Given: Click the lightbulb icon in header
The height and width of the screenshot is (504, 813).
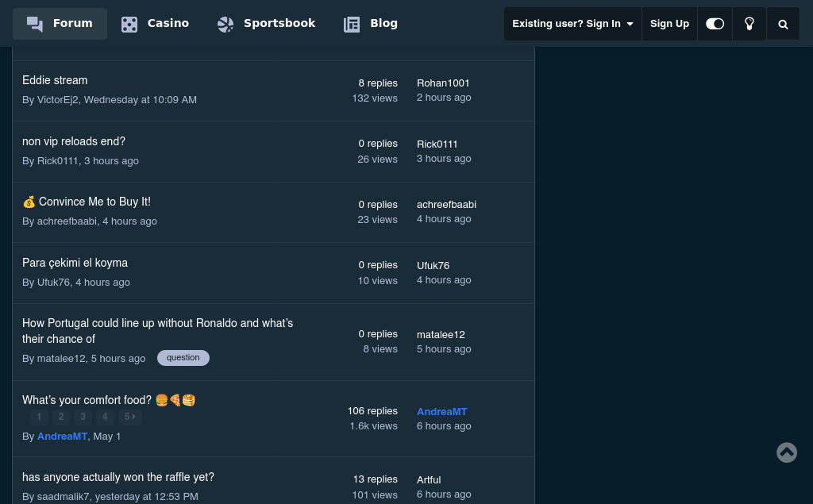Looking at the screenshot, I should [749, 24].
